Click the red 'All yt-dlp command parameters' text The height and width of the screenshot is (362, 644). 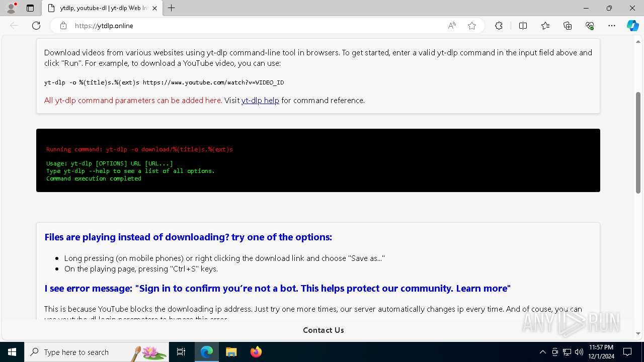[133, 101]
